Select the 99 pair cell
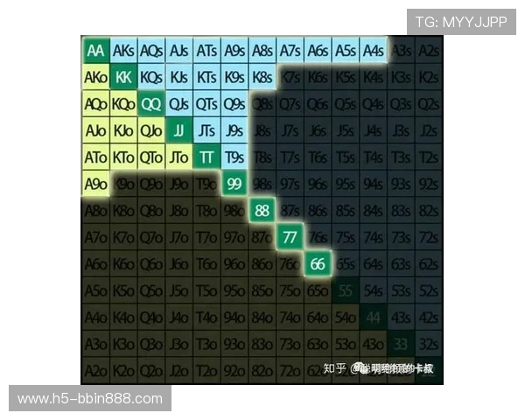525x420 pixels. click(234, 184)
